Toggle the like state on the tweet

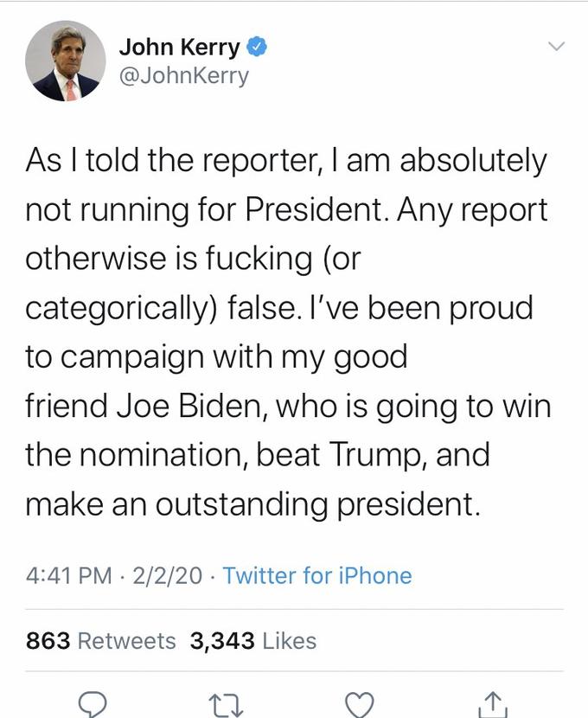(361, 705)
